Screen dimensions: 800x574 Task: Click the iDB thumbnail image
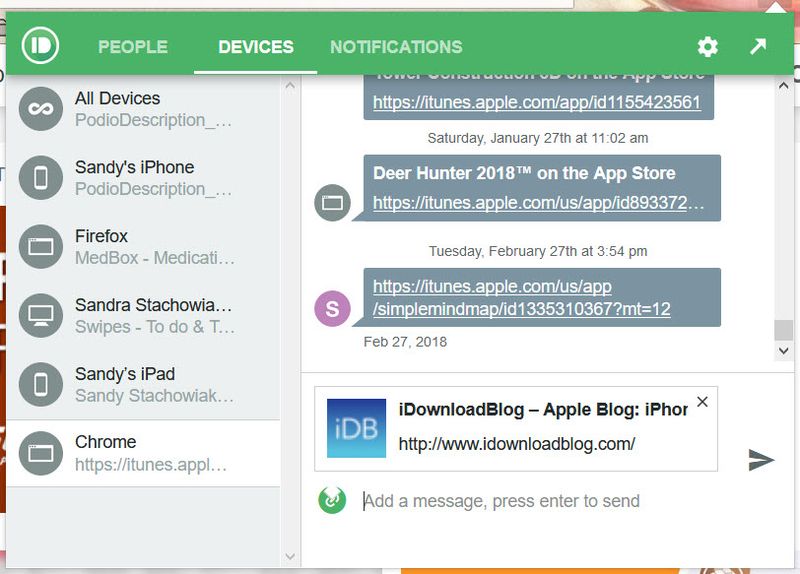click(356, 428)
